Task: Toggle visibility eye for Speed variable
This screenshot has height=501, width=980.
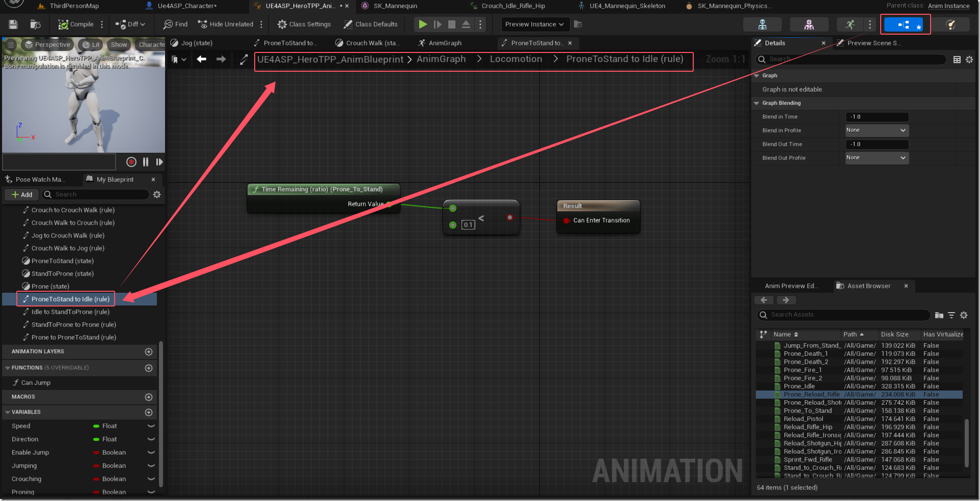Action: 151,426
